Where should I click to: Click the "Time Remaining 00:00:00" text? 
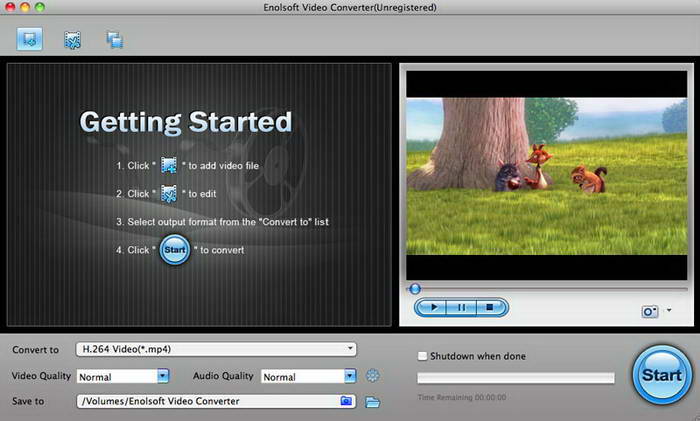(462, 397)
